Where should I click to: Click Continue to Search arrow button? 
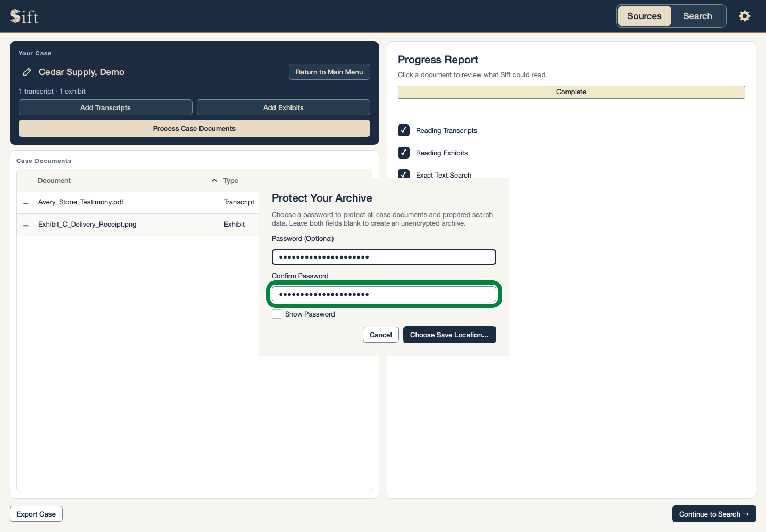point(714,514)
